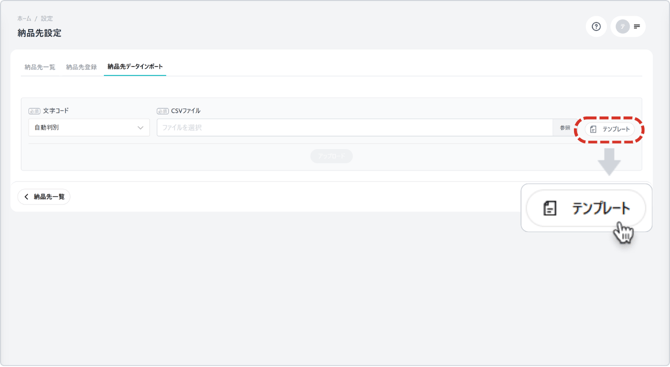Open the user account menu icon
Viewport: 670px width, 367px height.
pos(628,26)
